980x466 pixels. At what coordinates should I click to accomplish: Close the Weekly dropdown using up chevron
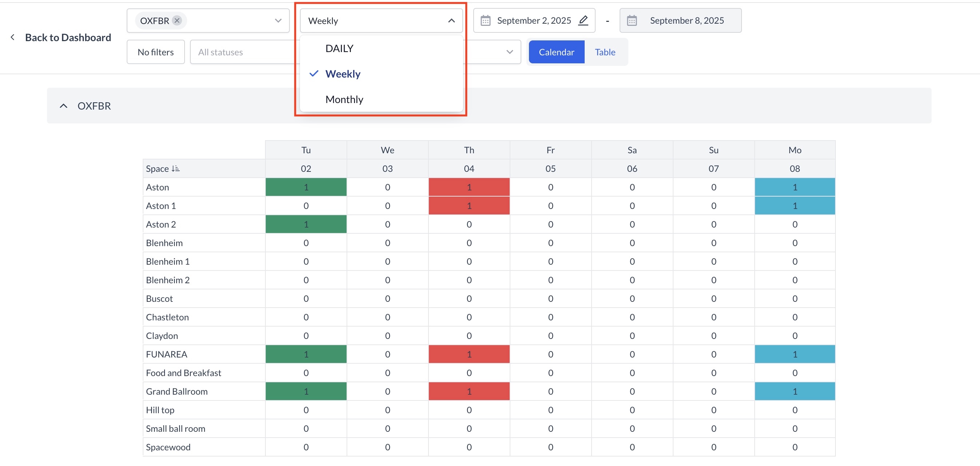click(451, 20)
